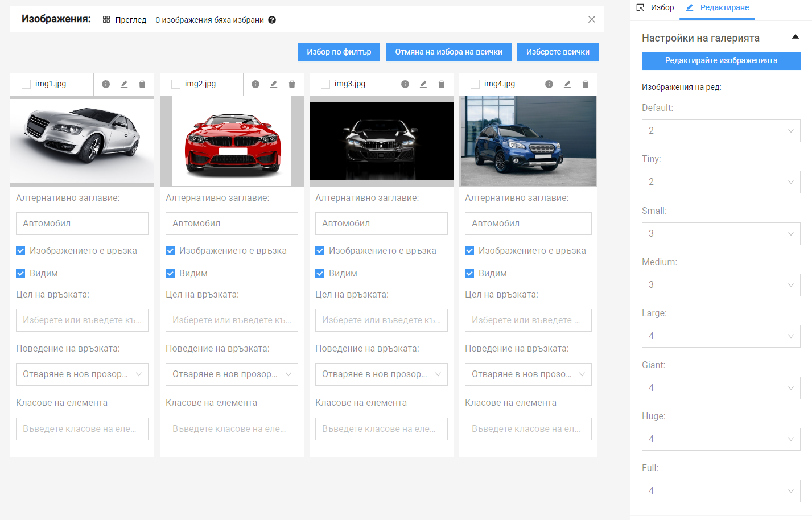This screenshot has width=812, height=520.
Task: Delete img1.jpg with the trash icon
Action: [x=142, y=84]
